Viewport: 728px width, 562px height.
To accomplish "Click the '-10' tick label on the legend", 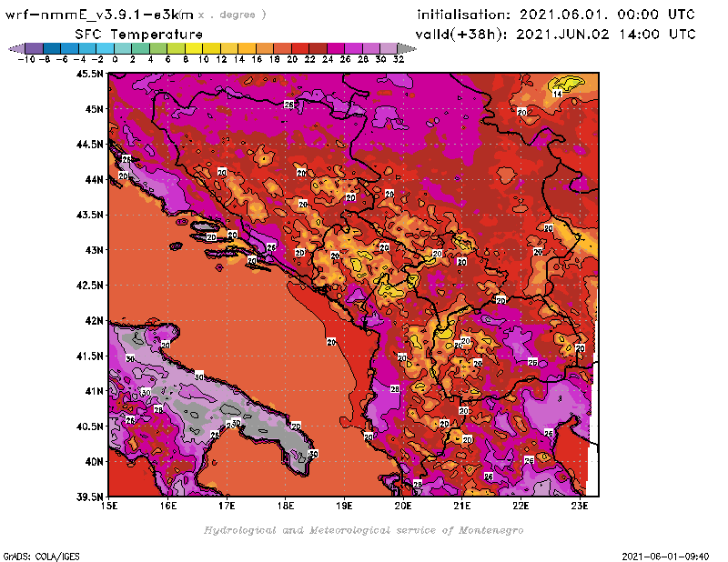I will [26, 59].
